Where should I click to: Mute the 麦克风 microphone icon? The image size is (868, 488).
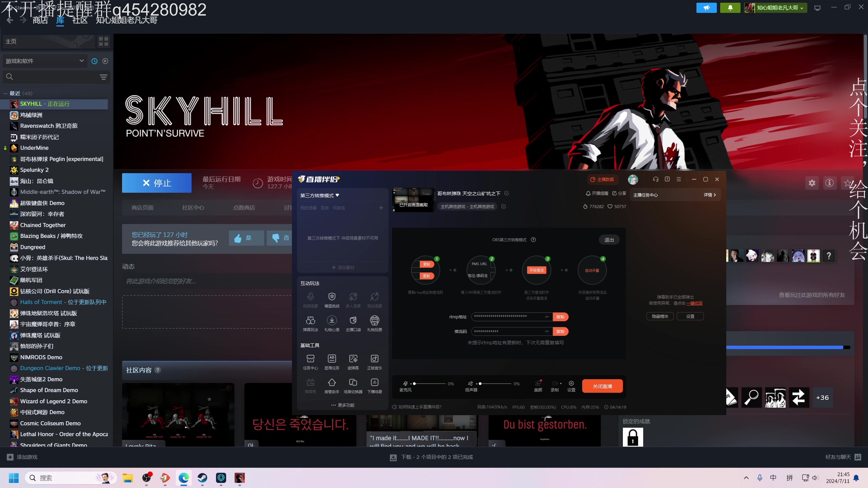coord(405,384)
